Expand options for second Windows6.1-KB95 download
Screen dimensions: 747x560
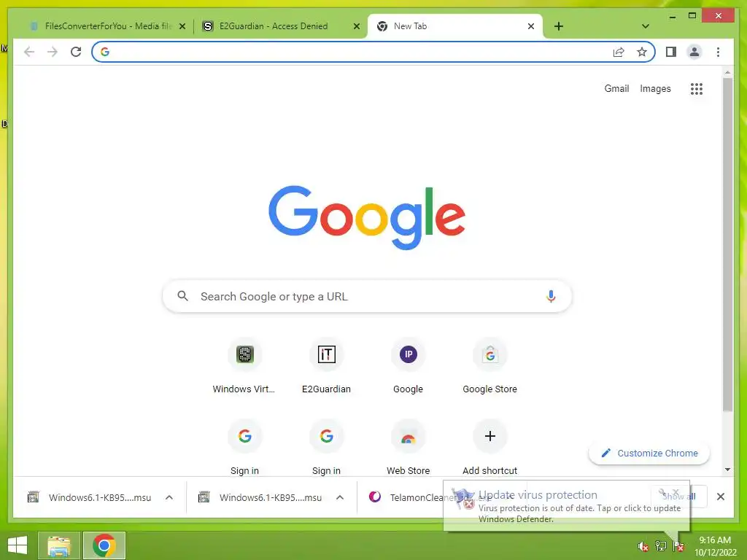340,497
